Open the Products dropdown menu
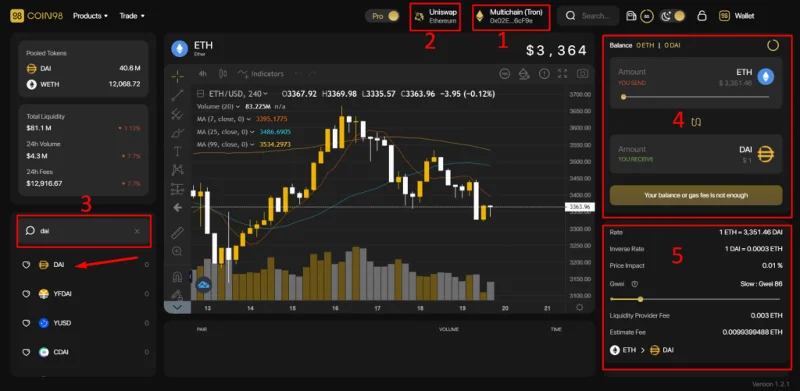The width and height of the screenshot is (800, 391). click(90, 16)
